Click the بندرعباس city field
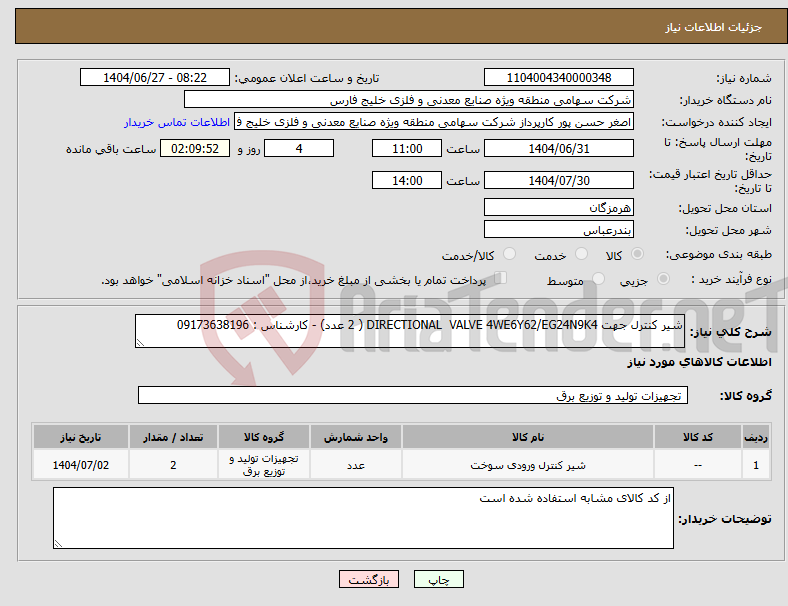 coord(559,229)
